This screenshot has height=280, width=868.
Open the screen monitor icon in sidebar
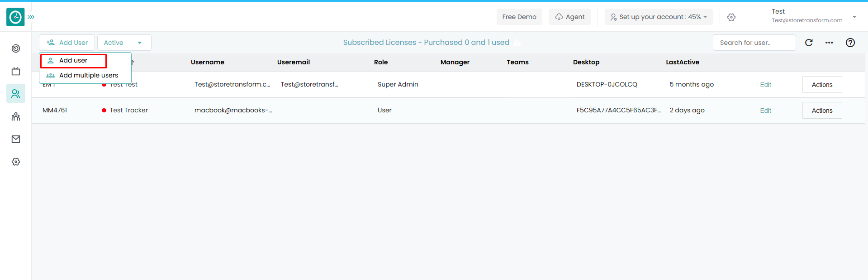tap(16, 71)
